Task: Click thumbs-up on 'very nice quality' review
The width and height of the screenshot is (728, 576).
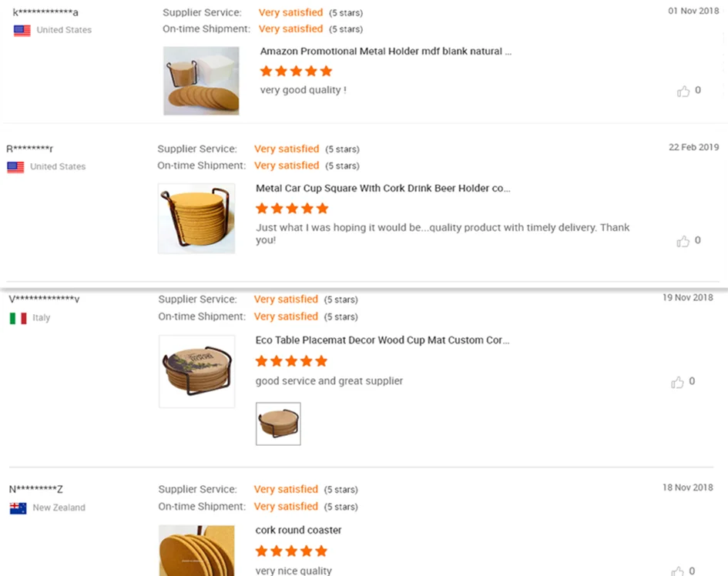Action: coord(678,571)
